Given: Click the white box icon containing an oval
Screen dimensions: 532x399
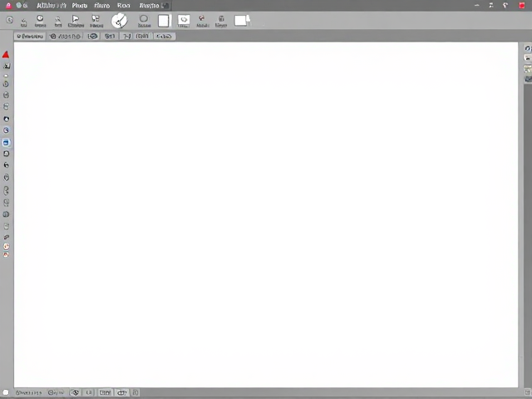Looking at the screenshot, I should pos(184,20).
